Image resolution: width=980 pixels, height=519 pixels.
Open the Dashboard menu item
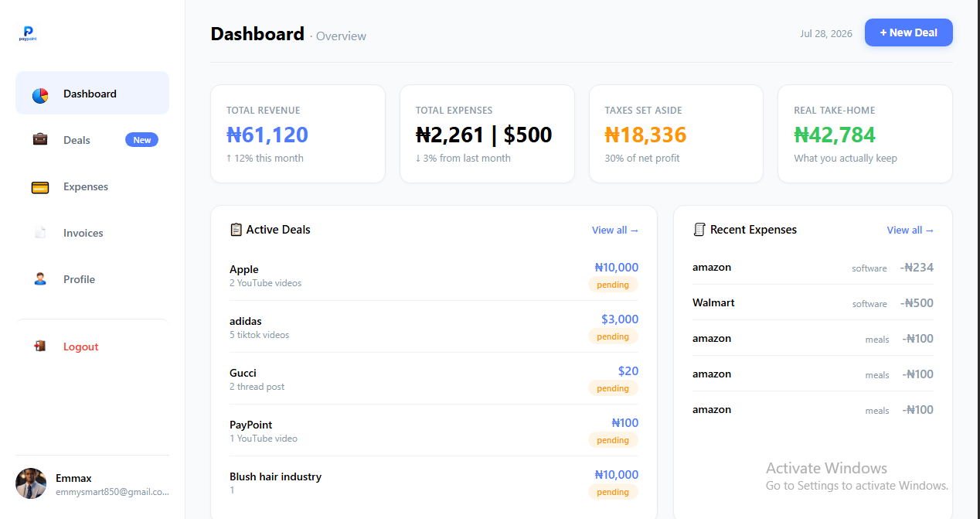pyautogui.click(x=92, y=94)
